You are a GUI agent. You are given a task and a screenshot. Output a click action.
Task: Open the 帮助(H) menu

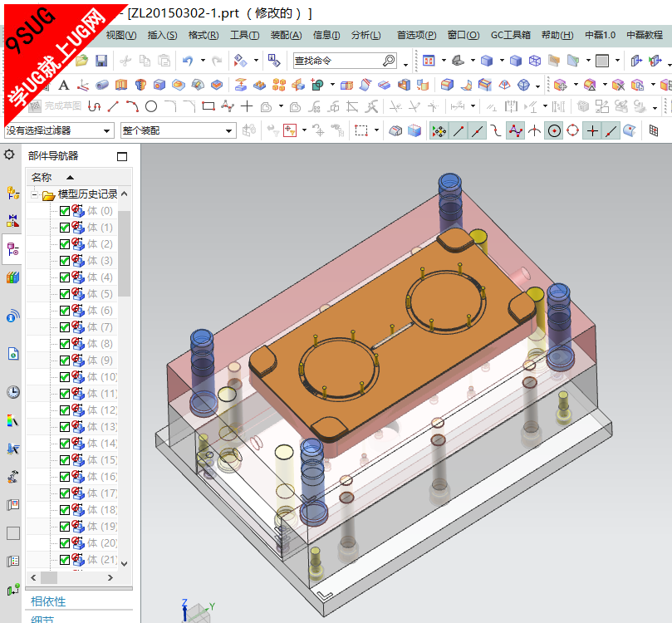click(x=557, y=35)
